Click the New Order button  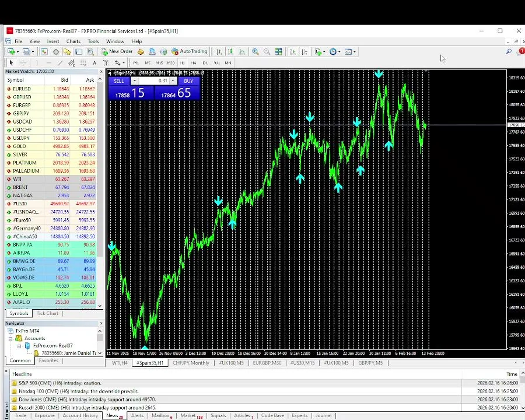117,51
